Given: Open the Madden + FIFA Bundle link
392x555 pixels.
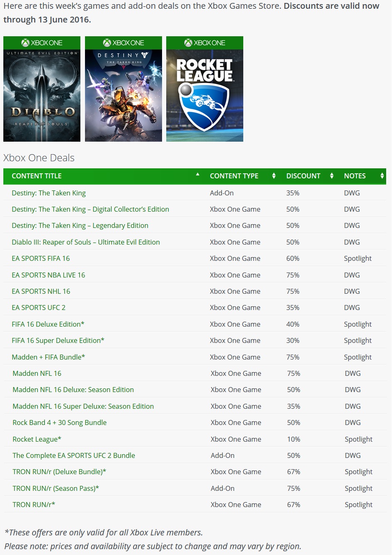Looking at the screenshot, I should click(x=48, y=357).
